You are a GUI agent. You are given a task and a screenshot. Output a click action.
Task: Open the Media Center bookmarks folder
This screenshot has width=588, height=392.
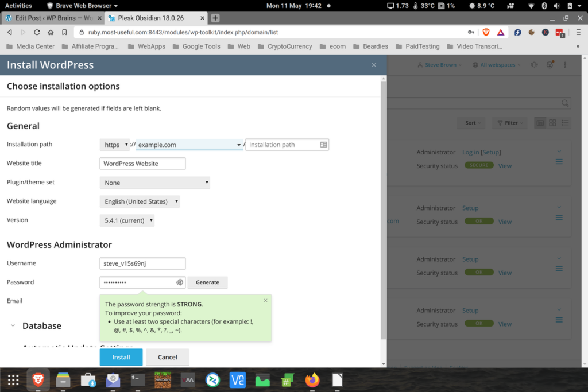click(30, 46)
